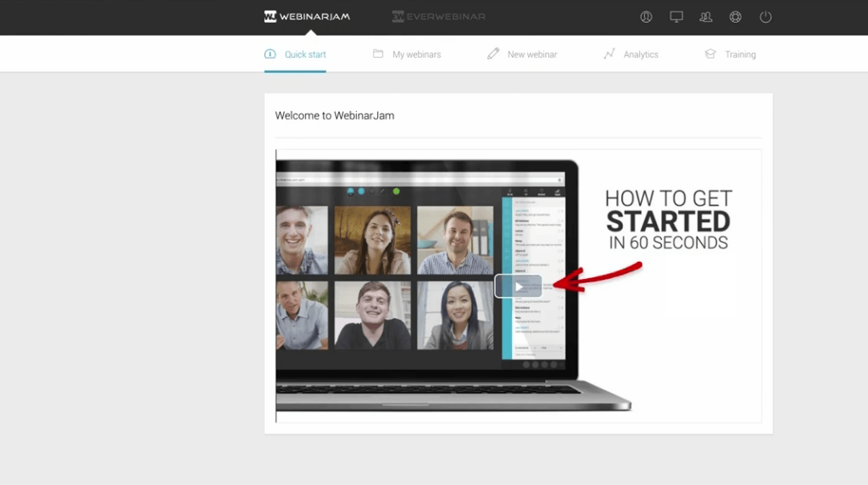Open the Analytics tab
The height and width of the screenshot is (485, 868).
631,54
